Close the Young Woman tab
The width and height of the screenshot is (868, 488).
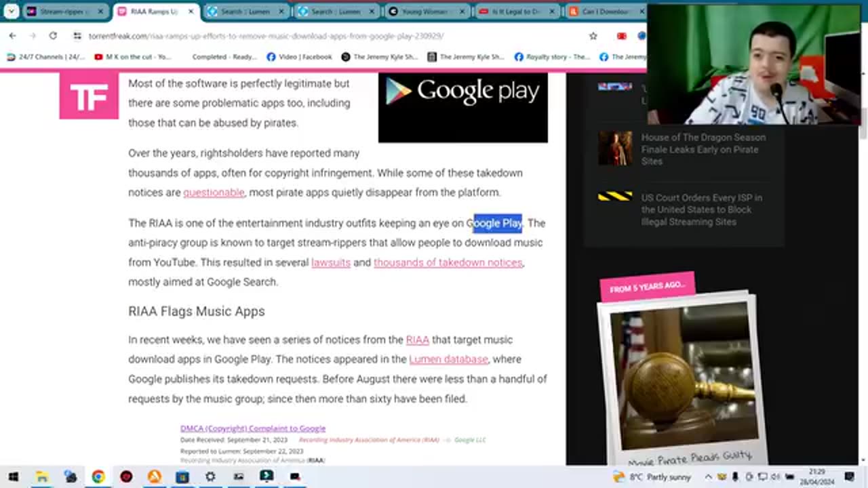(x=461, y=12)
